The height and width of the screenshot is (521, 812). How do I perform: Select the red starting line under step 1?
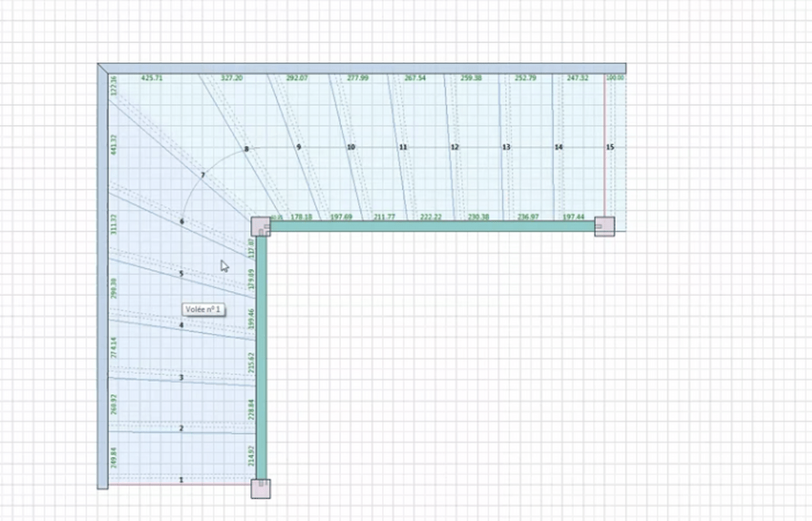(x=180, y=485)
